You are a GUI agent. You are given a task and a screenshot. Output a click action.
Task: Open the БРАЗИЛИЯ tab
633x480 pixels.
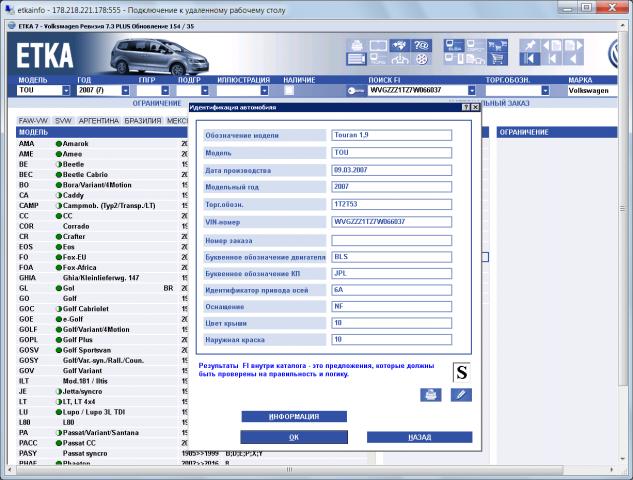[143, 121]
